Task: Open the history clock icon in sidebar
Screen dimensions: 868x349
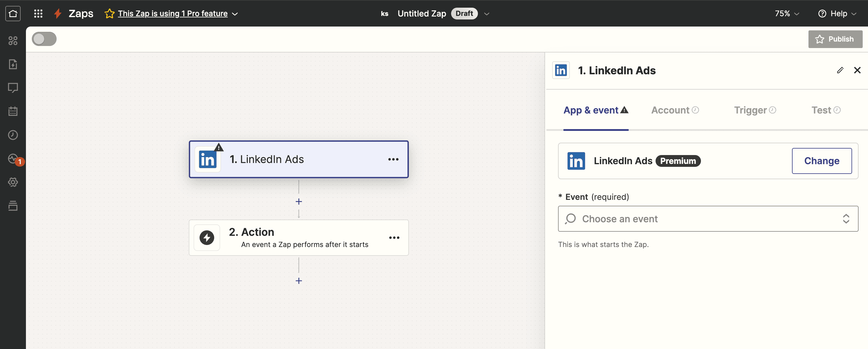Action: pos(13,135)
